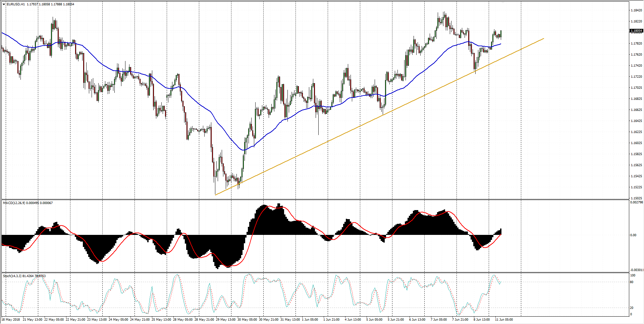Screen dimensions: 644x324
Task: Select the MACD(12,26,9) indicator label
Action: click(x=13, y=203)
